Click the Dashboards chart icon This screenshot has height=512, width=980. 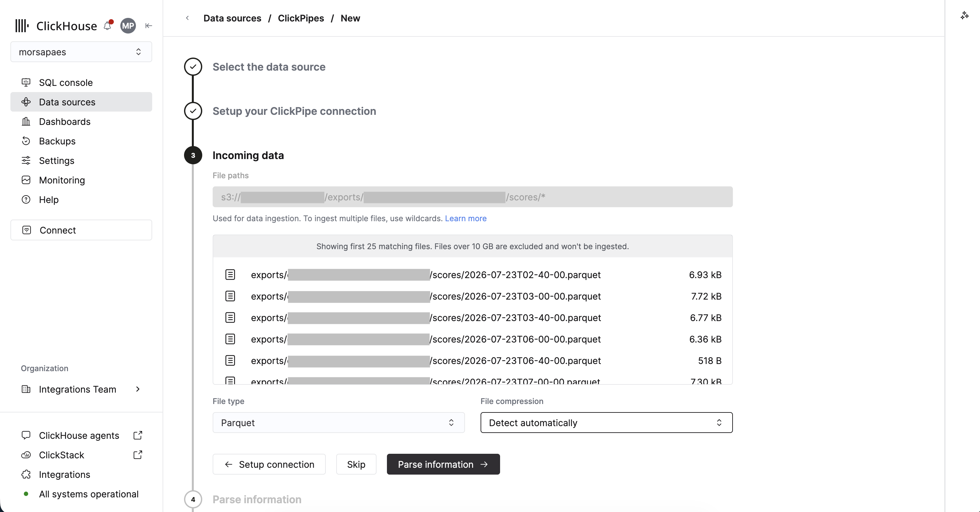tap(26, 121)
